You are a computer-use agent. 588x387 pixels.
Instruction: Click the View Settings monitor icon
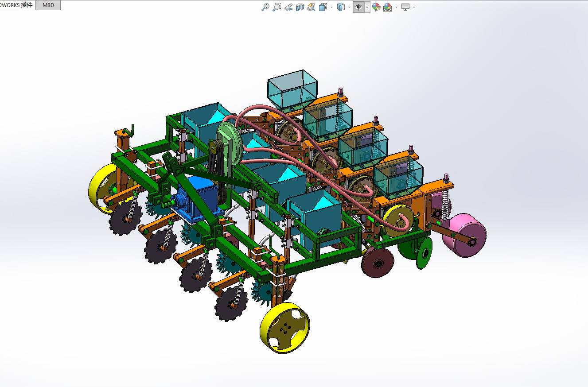[405, 7]
